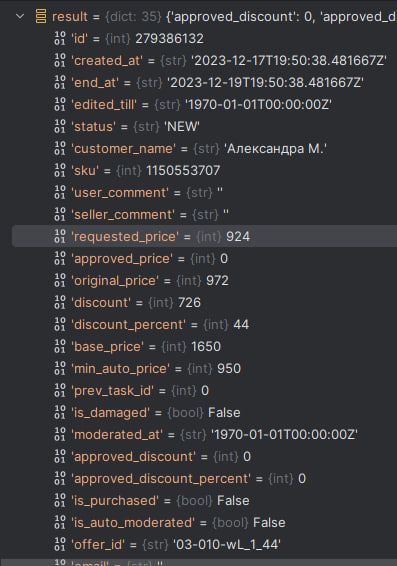This screenshot has height=566, width=397.
Task: Click the binary icon beside 'sku'
Action: click(60, 170)
